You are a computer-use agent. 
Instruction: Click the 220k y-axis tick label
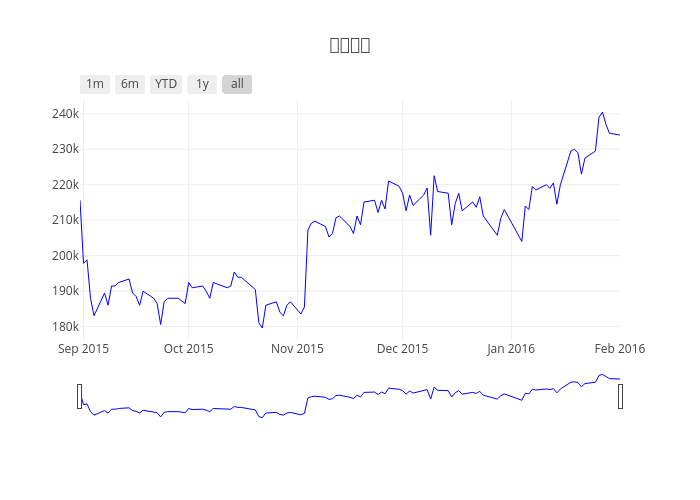[x=64, y=185]
